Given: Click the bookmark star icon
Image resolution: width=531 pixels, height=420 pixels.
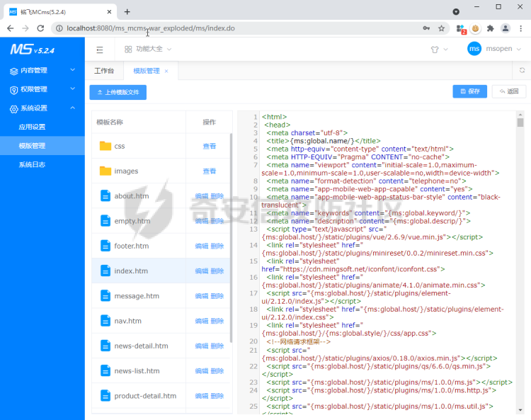Looking at the screenshot, I should click(441, 28).
